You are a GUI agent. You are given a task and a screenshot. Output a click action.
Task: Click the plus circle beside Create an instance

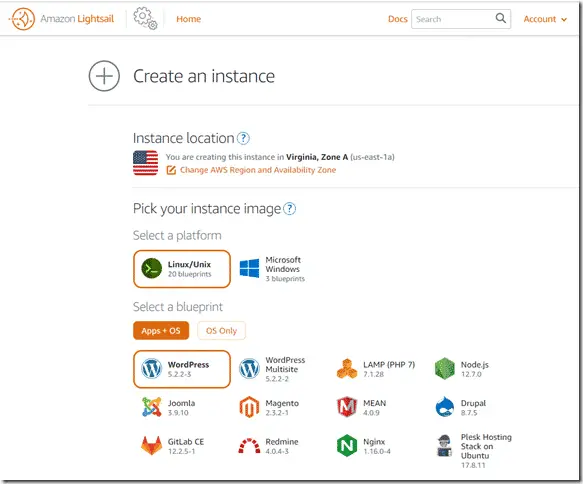pyautogui.click(x=104, y=76)
